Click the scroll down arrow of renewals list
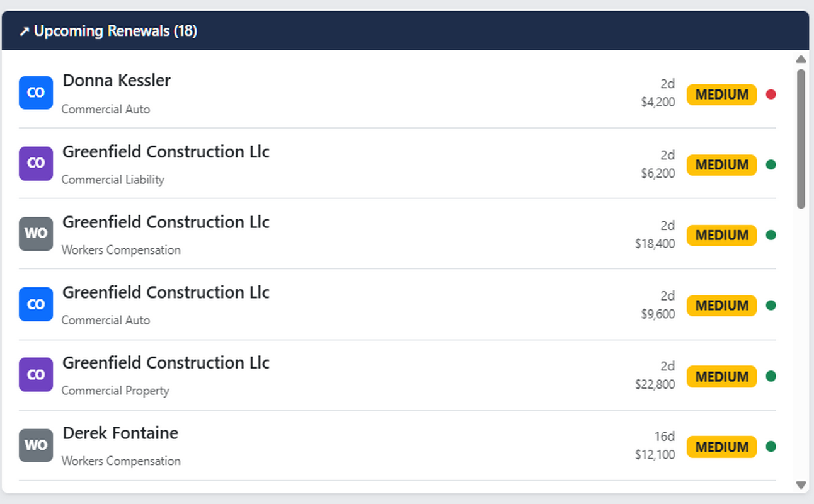This screenshot has width=814, height=504. point(801,485)
